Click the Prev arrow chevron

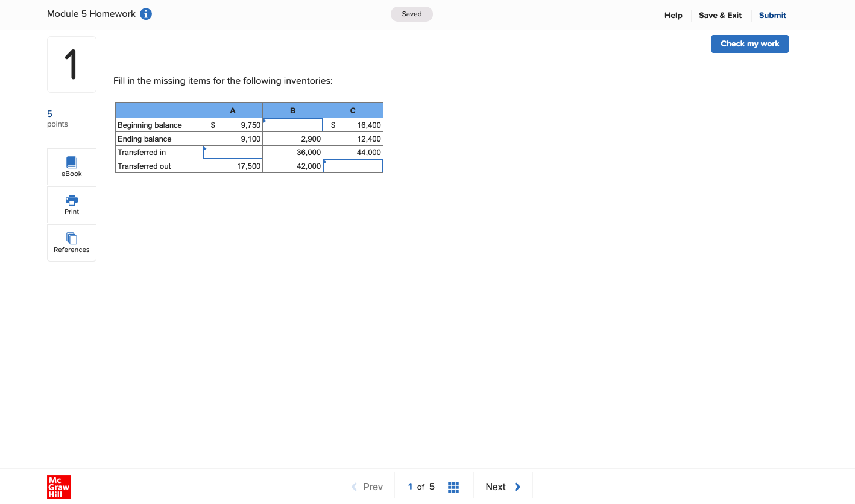click(x=353, y=487)
